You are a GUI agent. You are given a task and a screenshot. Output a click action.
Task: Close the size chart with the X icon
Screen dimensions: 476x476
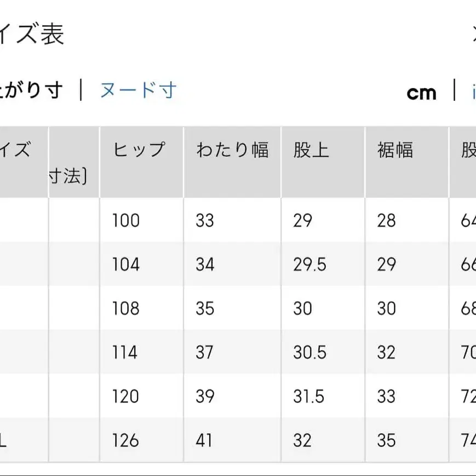(473, 34)
